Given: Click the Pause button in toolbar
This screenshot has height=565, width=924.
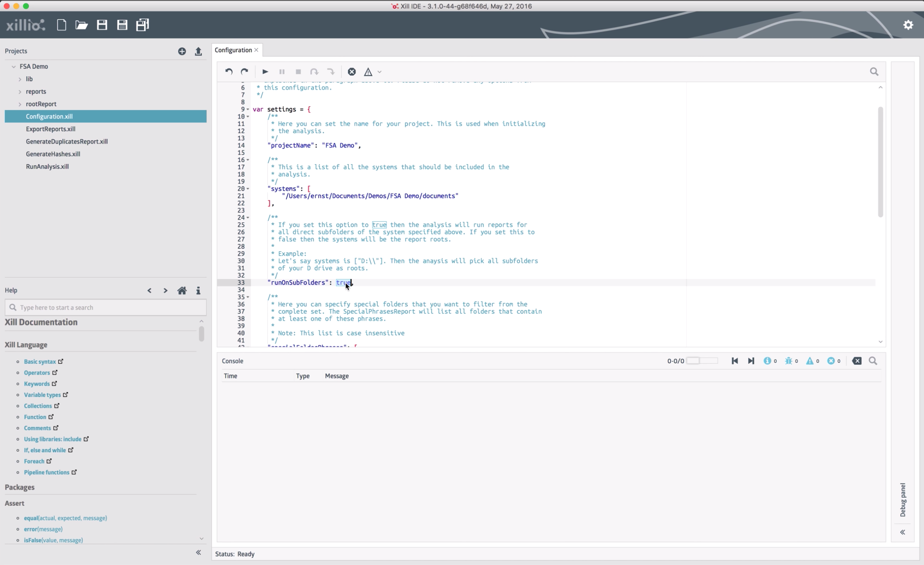Looking at the screenshot, I should pos(281,72).
